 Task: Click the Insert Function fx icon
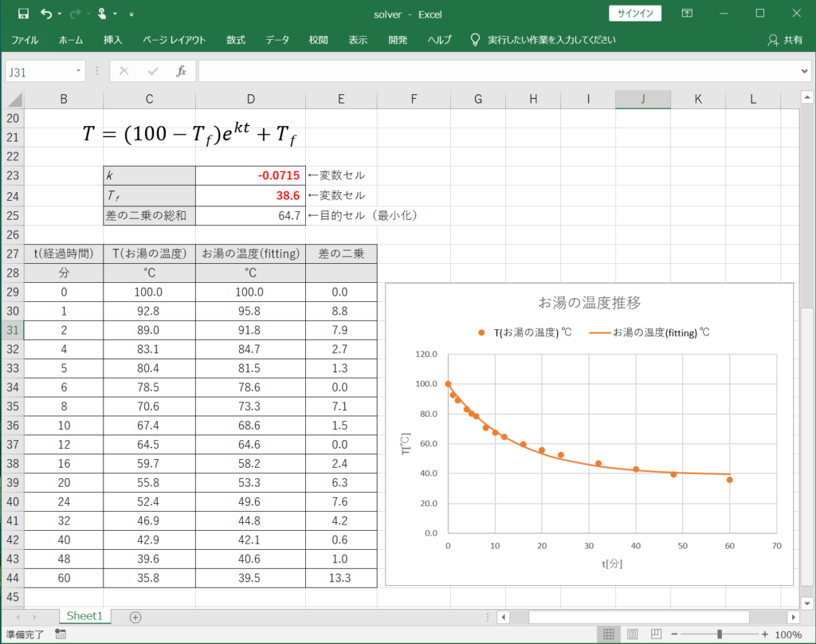tap(181, 71)
